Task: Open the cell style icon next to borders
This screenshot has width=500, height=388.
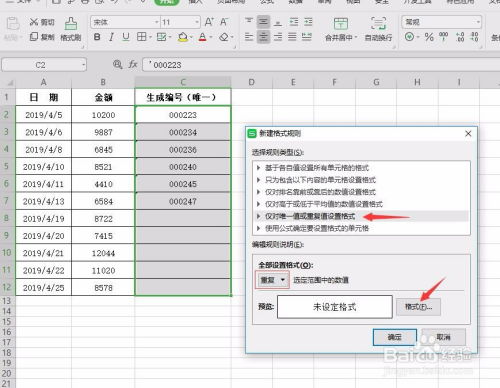Action: (x=161, y=37)
